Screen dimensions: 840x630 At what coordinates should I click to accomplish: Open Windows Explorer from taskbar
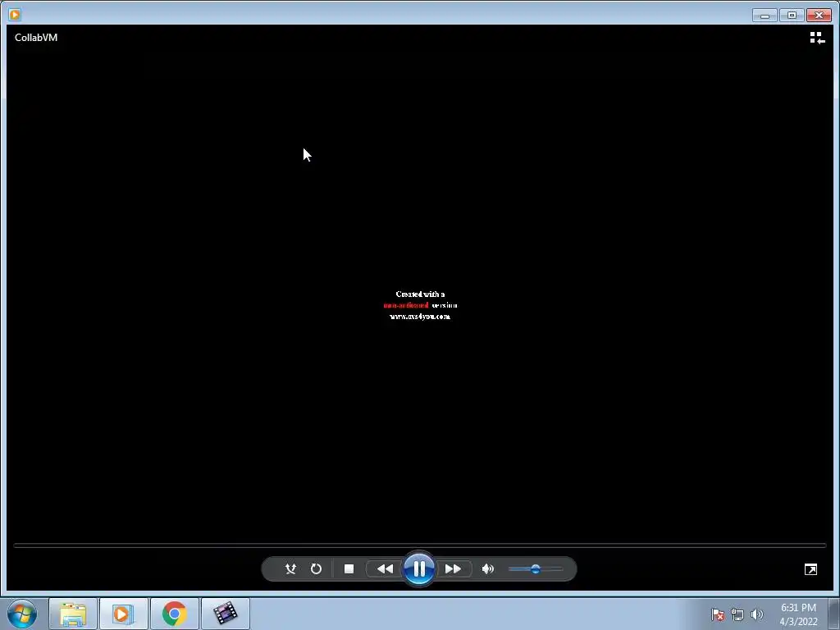(73, 614)
